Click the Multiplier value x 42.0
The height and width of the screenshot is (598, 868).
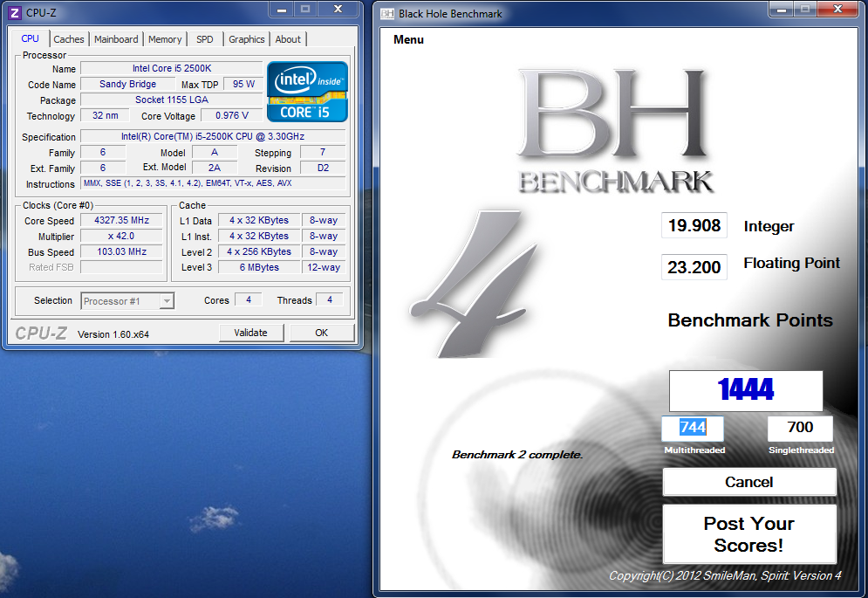click(x=122, y=236)
